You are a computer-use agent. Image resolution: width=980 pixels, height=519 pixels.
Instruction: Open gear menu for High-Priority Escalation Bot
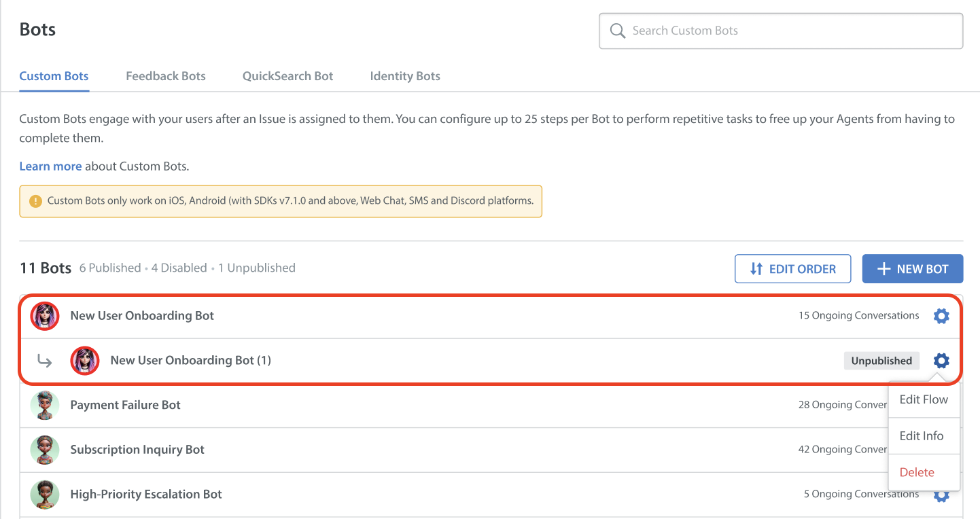pyautogui.click(x=941, y=497)
